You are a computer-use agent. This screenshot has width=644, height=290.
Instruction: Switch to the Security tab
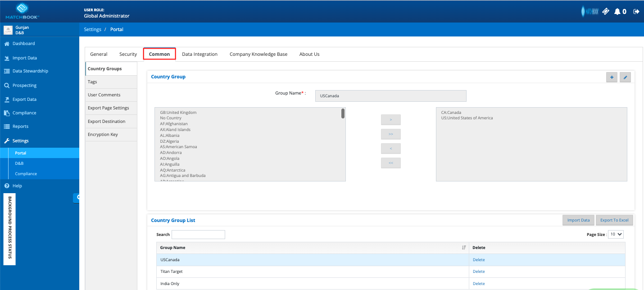click(128, 54)
